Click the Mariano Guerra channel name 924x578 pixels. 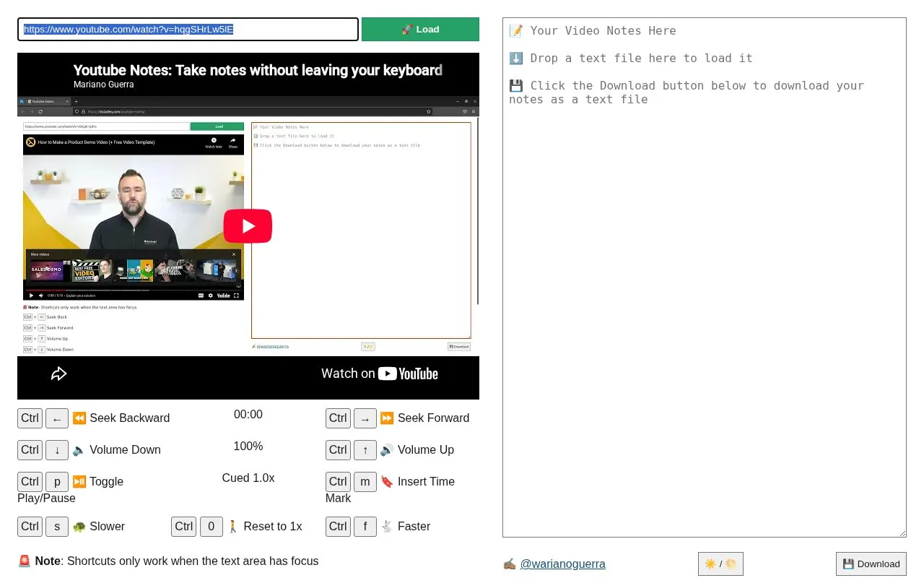tap(103, 85)
